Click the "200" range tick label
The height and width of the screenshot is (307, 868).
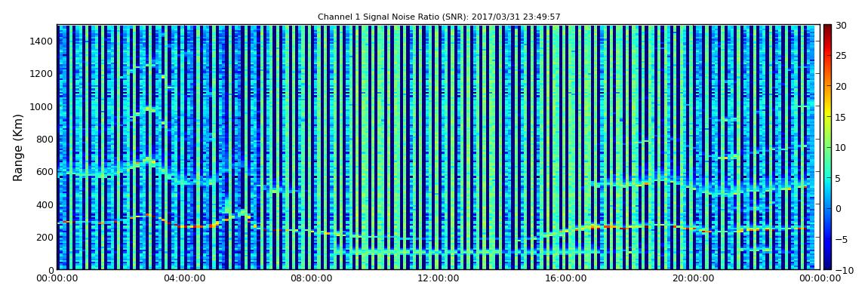pyautogui.click(x=45, y=238)
